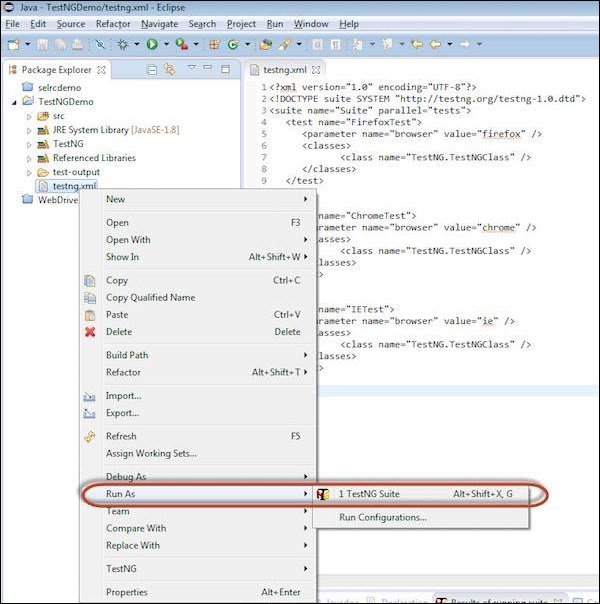Click Copy Qualified Name context entry

coord(198,298)
